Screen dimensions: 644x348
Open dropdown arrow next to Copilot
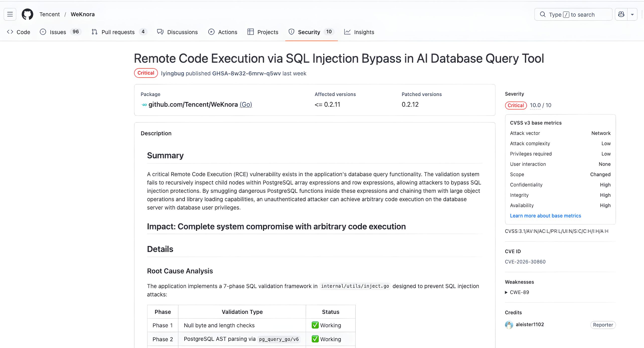click(x=632, y=15)
